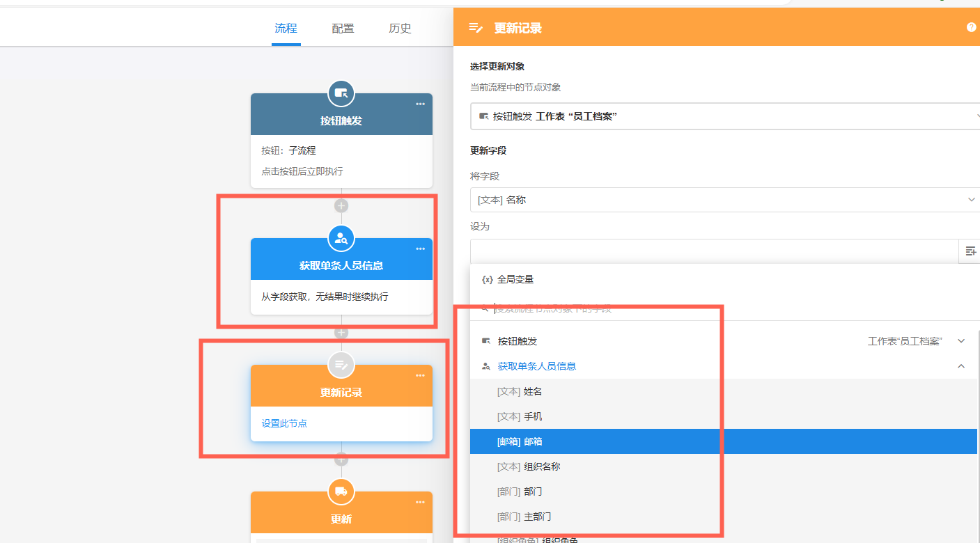
Task: Click the 设置此节点 link
Action: coord(284,423)
